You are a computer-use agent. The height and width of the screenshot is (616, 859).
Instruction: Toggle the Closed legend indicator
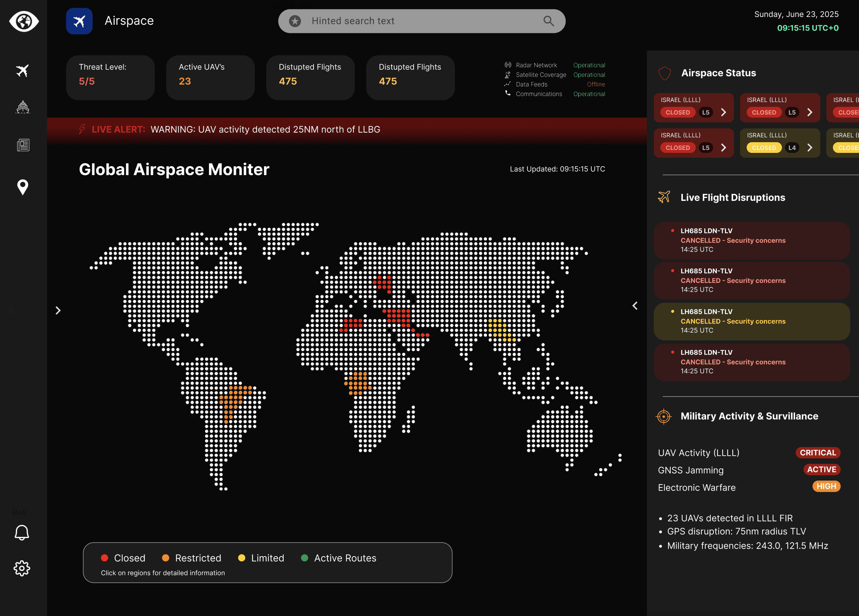pyautogui.click(x=105, y=558)
